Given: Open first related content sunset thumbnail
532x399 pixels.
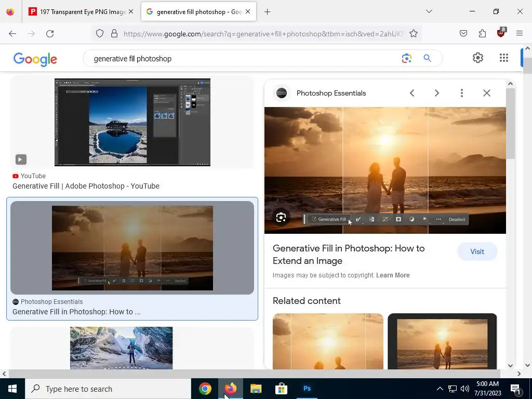Looking at the screenshot, I should [x=328, y=341].
